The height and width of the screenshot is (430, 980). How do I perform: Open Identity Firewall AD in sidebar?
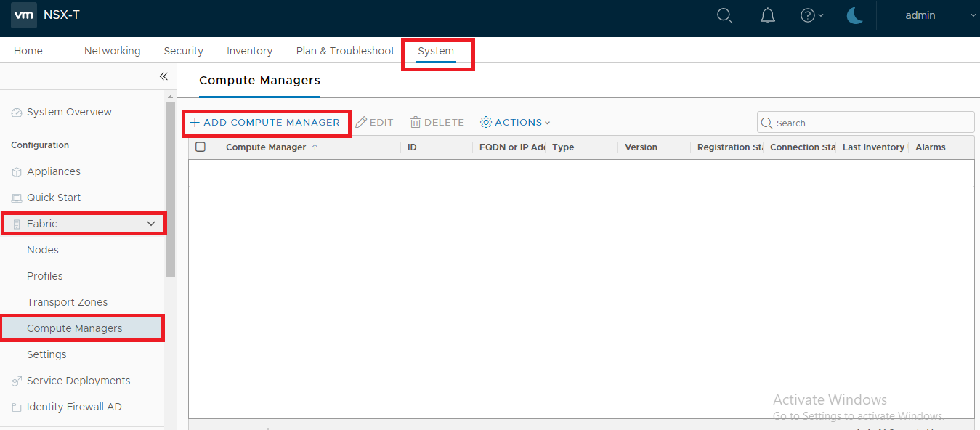coord(74,407)
